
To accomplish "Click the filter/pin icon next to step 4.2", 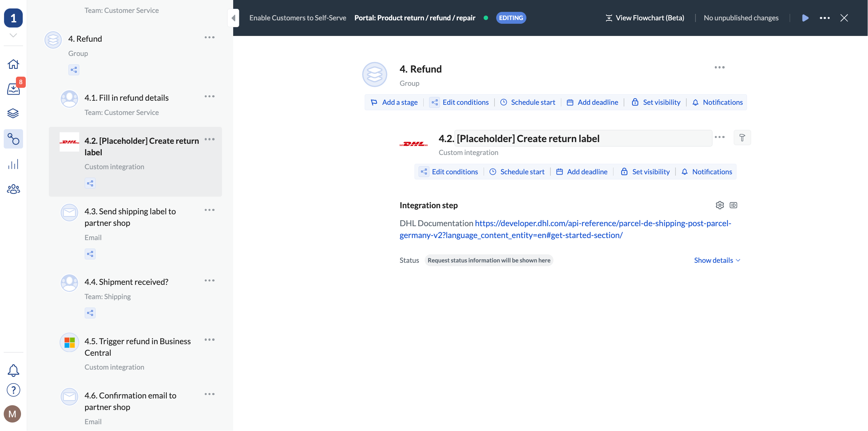I will point(742,137).
